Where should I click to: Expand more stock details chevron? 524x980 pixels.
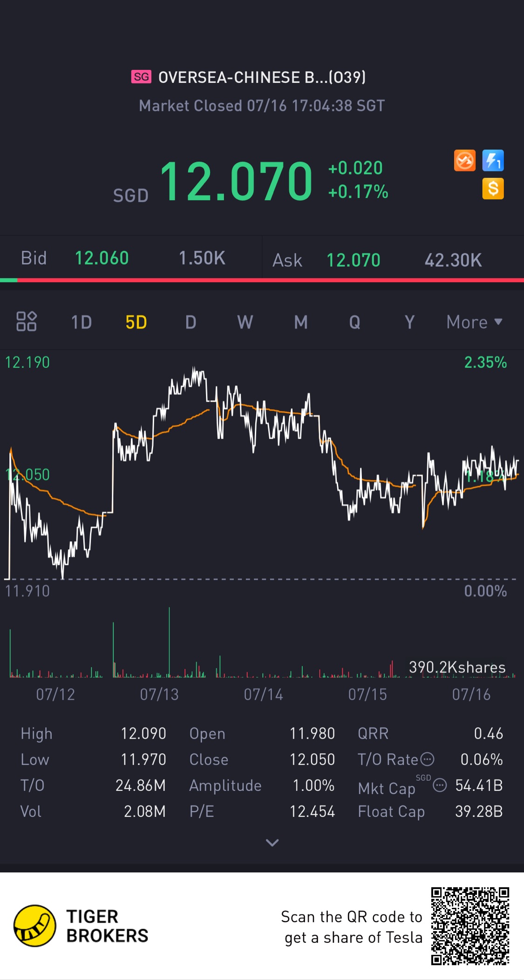pos(272,843)
